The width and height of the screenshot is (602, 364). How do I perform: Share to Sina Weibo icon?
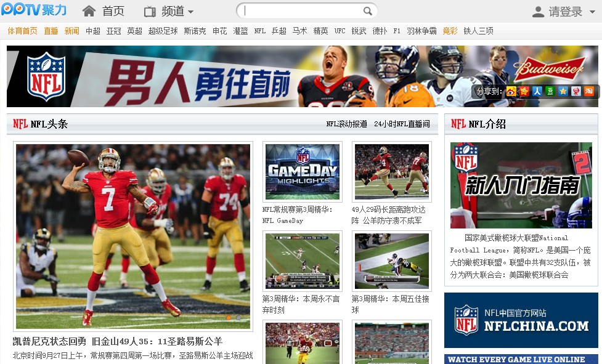(511, 91)
